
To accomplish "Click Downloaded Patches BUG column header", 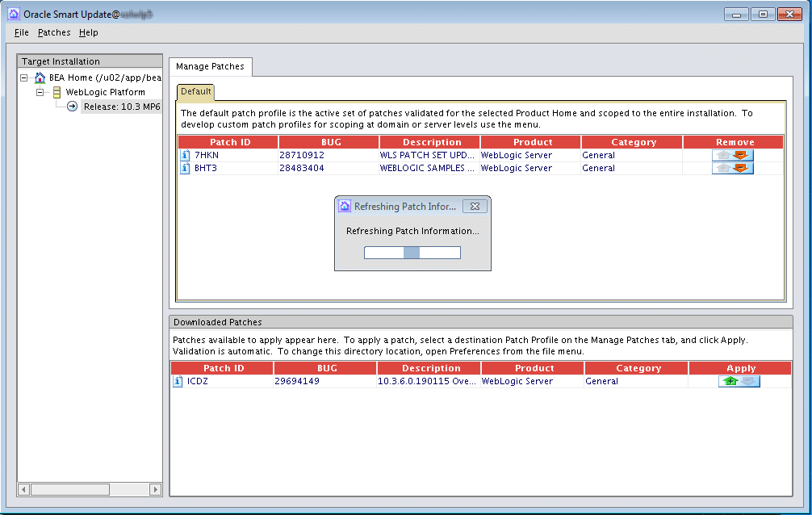I will click(x=327, y=368).
